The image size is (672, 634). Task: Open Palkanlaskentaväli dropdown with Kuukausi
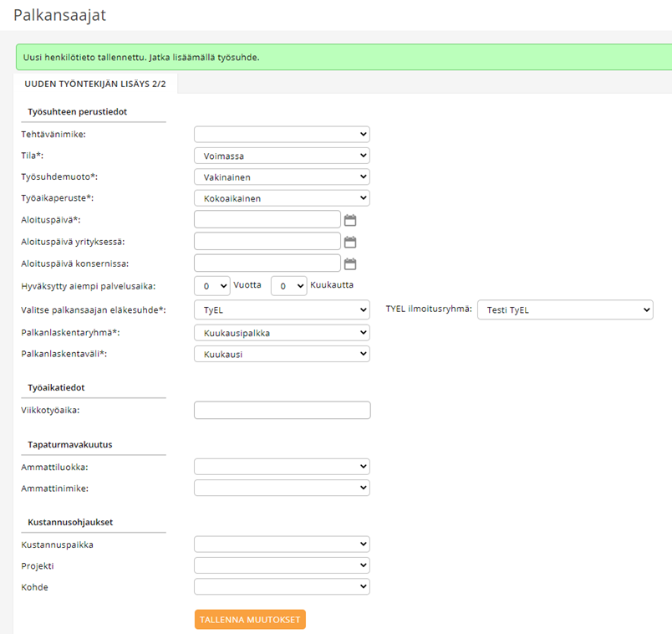pyautogui.click(x=282, y=354)
